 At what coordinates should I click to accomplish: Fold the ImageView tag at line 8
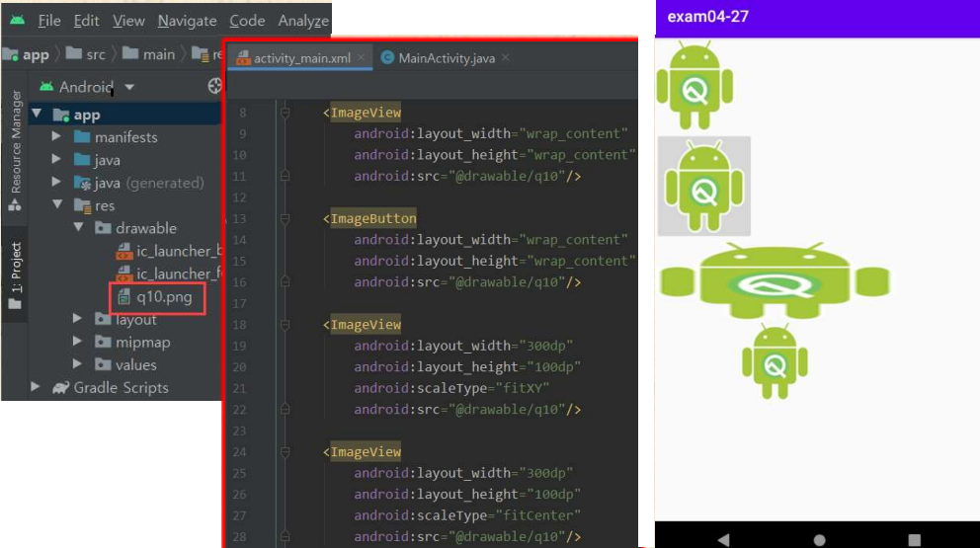tap(285, 113)
